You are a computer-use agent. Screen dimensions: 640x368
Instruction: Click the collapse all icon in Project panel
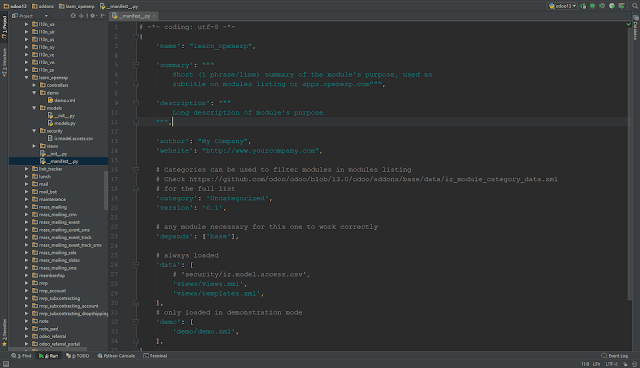click(x=81, y=16)
